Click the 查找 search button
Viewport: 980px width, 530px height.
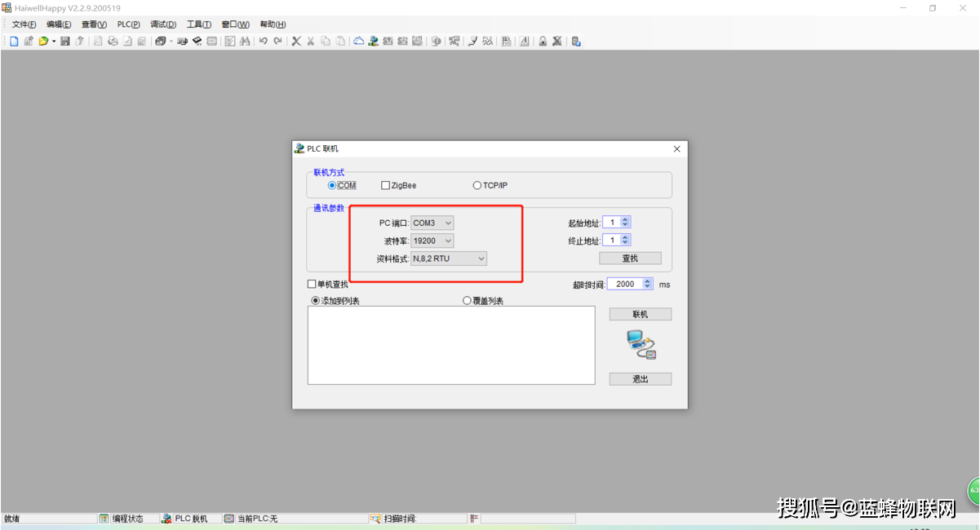630,258
